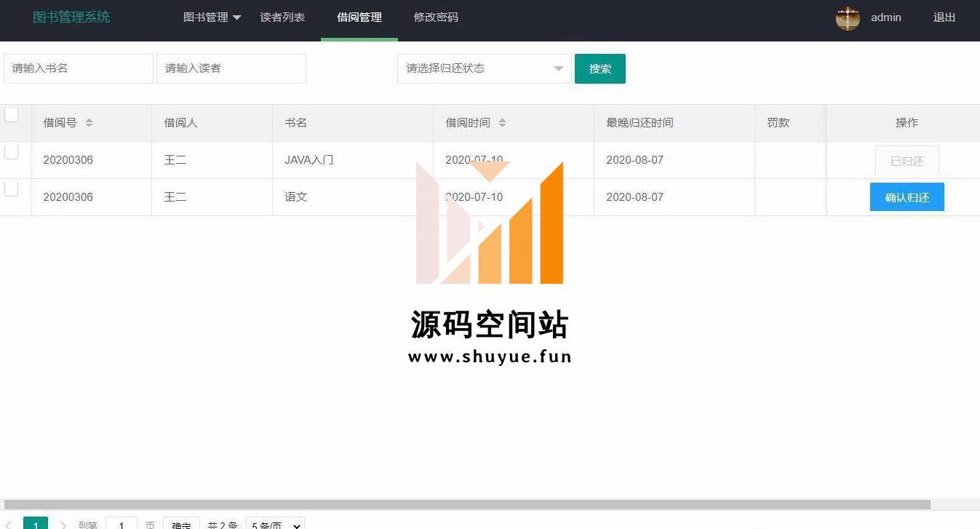
Task: Check the 语文 row checkbox
Action: (x=12, y=189)
